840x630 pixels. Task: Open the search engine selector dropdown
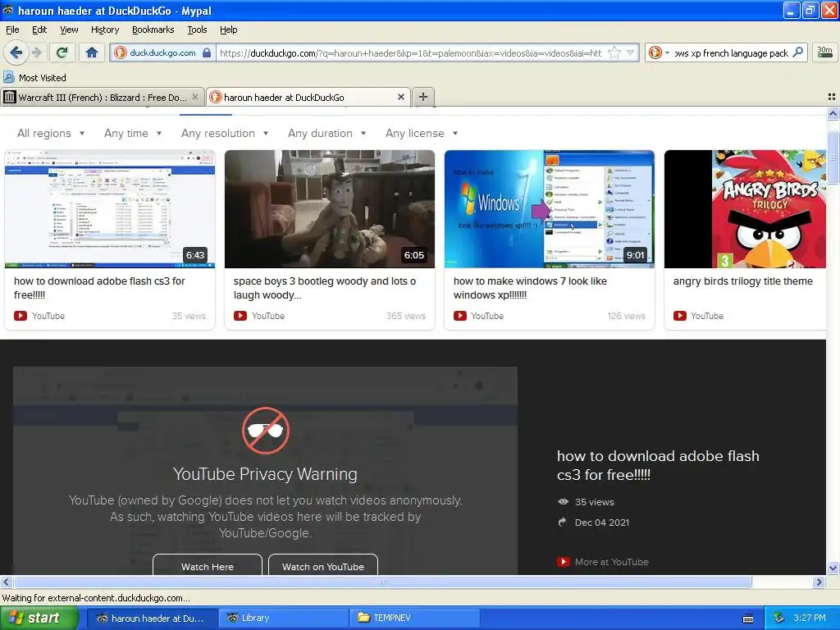(667, 52)
